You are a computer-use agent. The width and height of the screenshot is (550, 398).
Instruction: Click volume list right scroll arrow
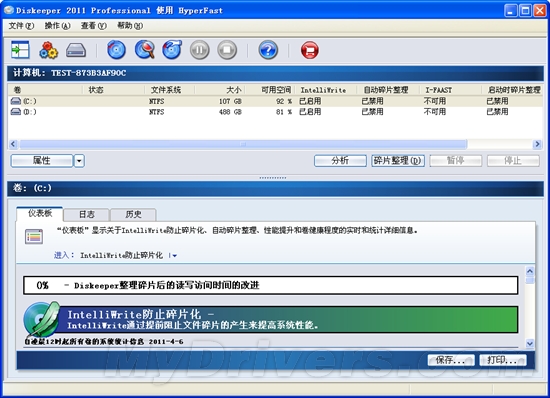537,144
